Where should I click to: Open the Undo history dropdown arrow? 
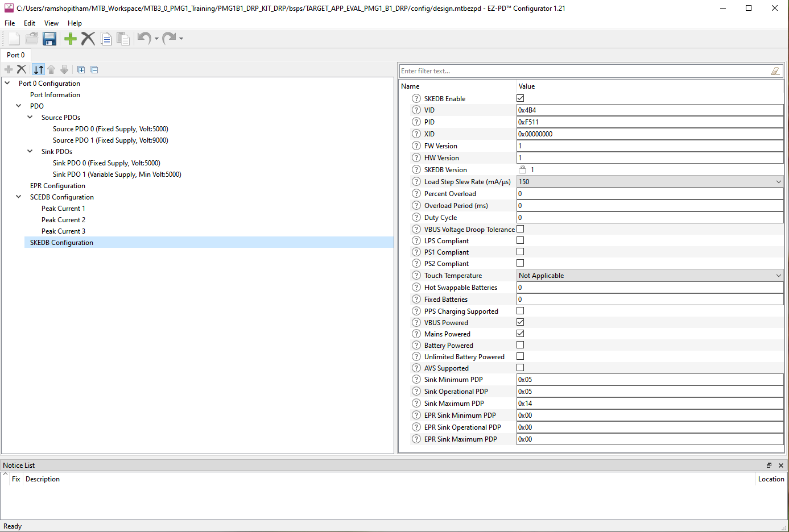click(156, 39)
